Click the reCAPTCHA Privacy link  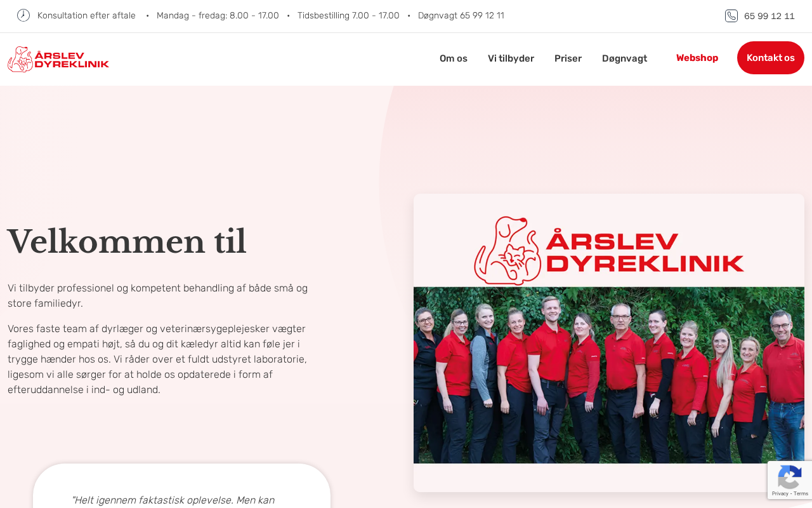[780, 493]
